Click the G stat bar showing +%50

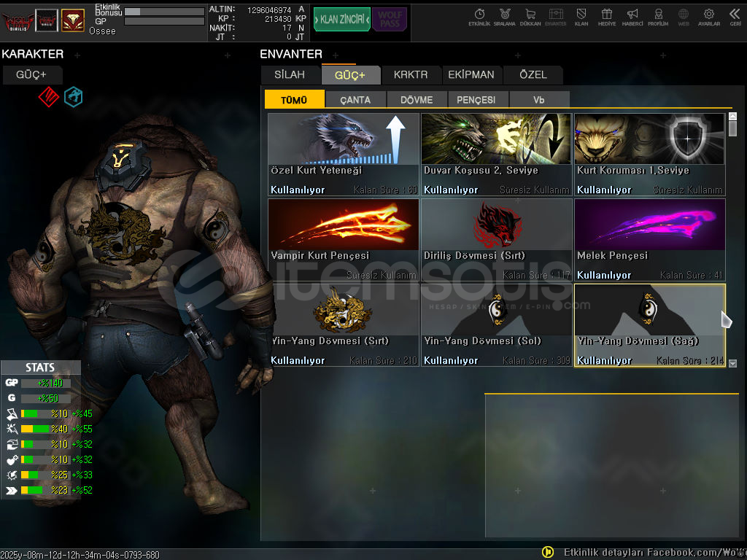pos(46,398)
